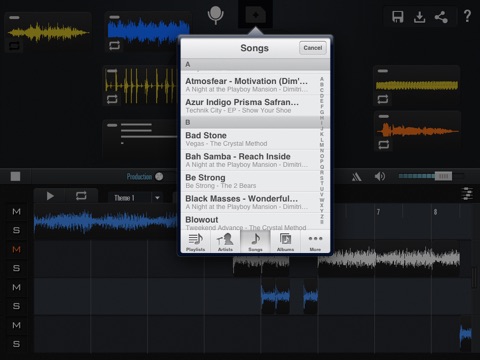Screen dimensions: 480x360
Task: Select song Bah Samba - Reach Inside
Action: pos(250,160)
